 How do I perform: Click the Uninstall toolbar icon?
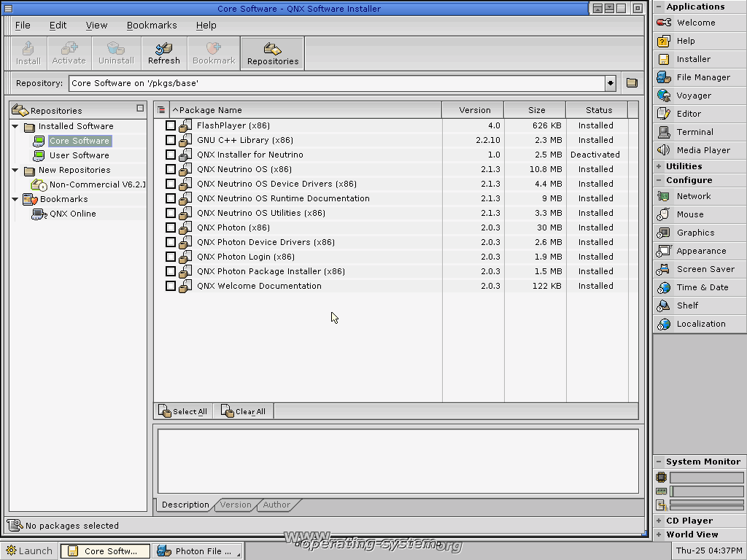[x=116, y=52]
